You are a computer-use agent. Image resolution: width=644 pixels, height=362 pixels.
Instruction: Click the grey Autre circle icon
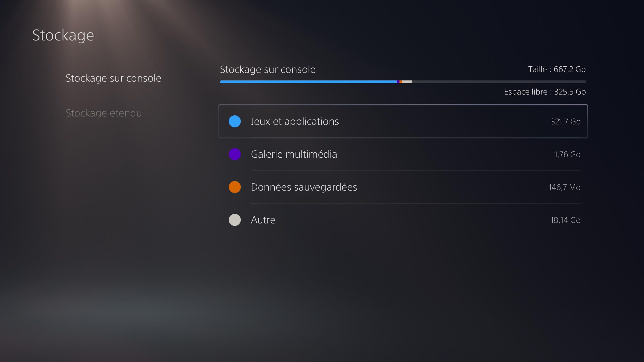click(234, 220)
